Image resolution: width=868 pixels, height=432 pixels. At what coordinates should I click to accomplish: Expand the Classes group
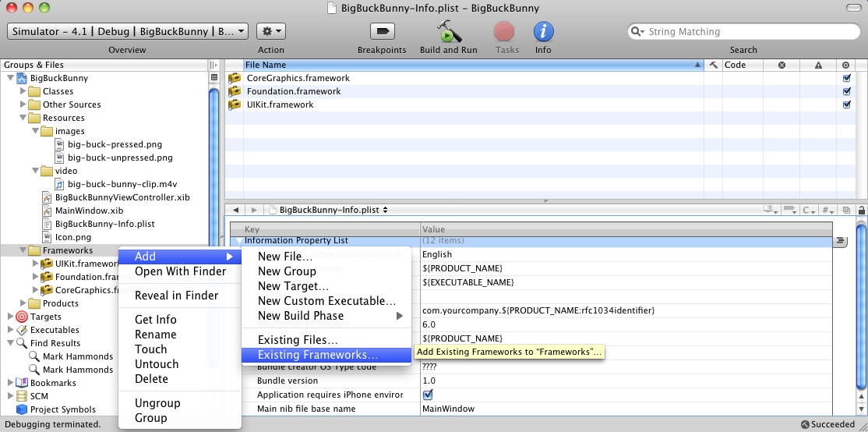(x=23, y=90)
